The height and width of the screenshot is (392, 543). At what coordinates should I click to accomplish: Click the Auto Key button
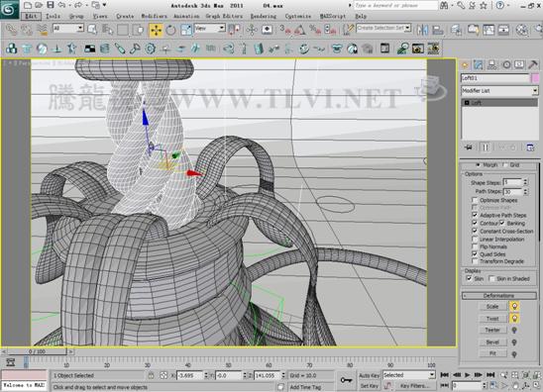point(370,375)
